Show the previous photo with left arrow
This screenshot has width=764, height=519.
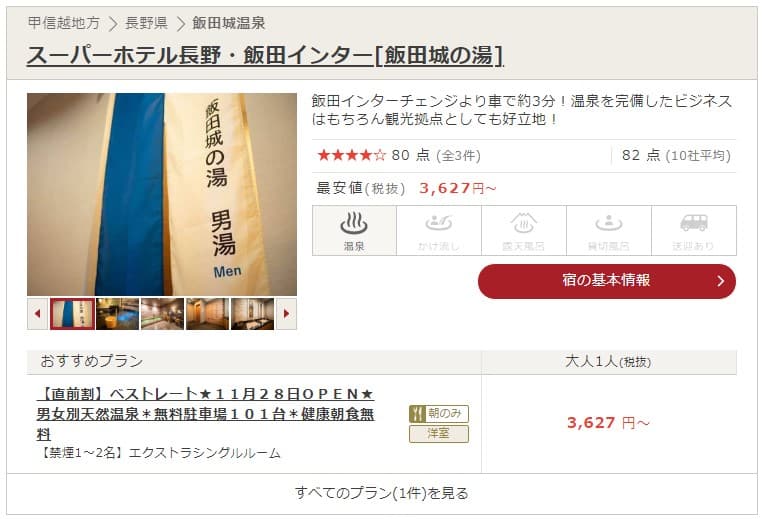click(x=38, y=314)
